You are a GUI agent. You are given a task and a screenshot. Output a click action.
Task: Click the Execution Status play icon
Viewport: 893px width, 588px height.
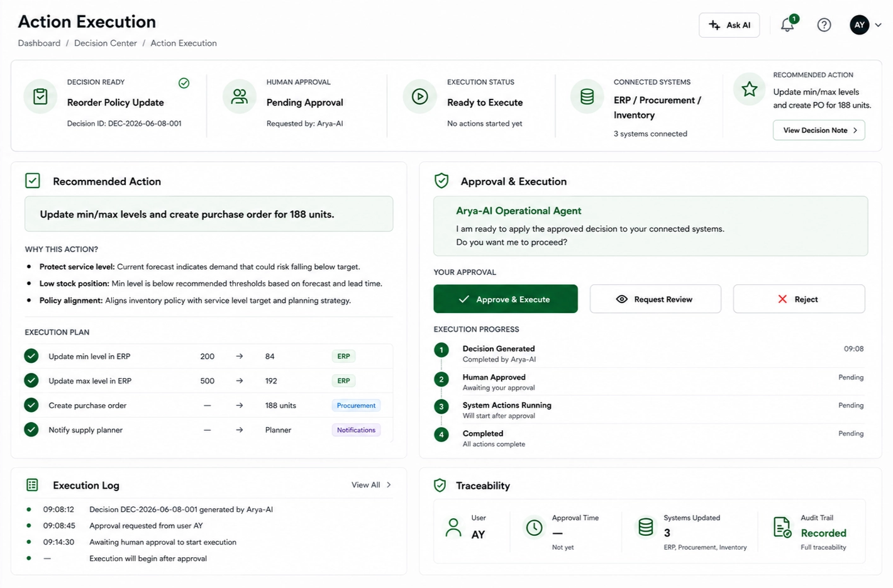coord(419,97)
